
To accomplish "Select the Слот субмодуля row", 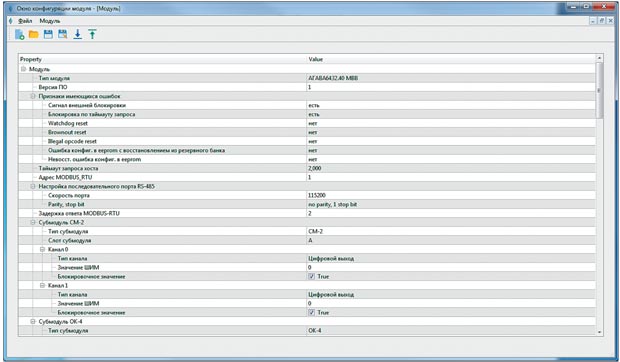I will 307,240.
